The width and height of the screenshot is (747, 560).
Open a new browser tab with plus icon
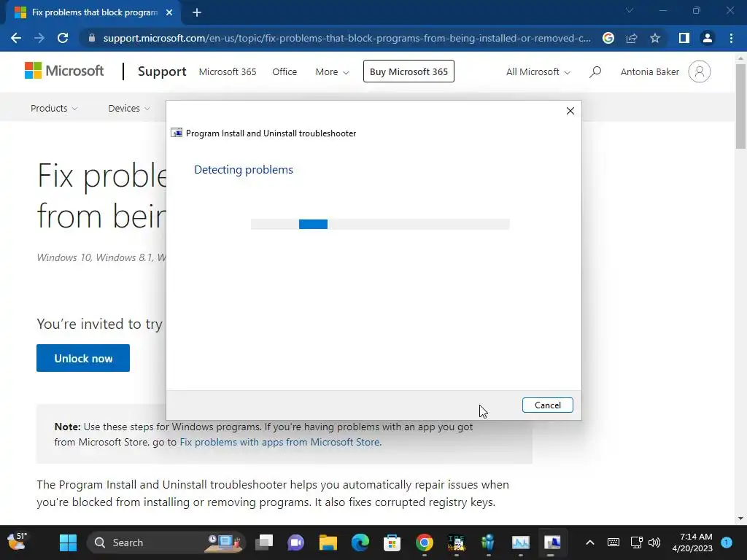(x=197, y=12)
